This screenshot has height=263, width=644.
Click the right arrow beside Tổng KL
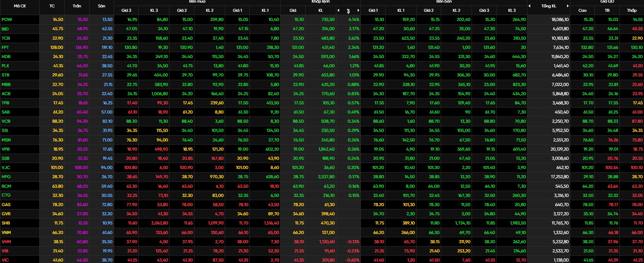pyautogui.click(x=568, y=6)
